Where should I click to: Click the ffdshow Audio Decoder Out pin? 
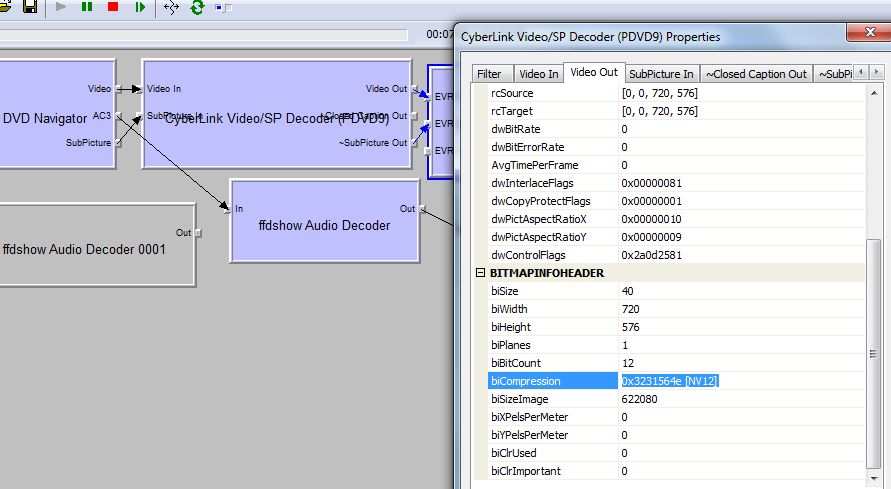point(423,208)
